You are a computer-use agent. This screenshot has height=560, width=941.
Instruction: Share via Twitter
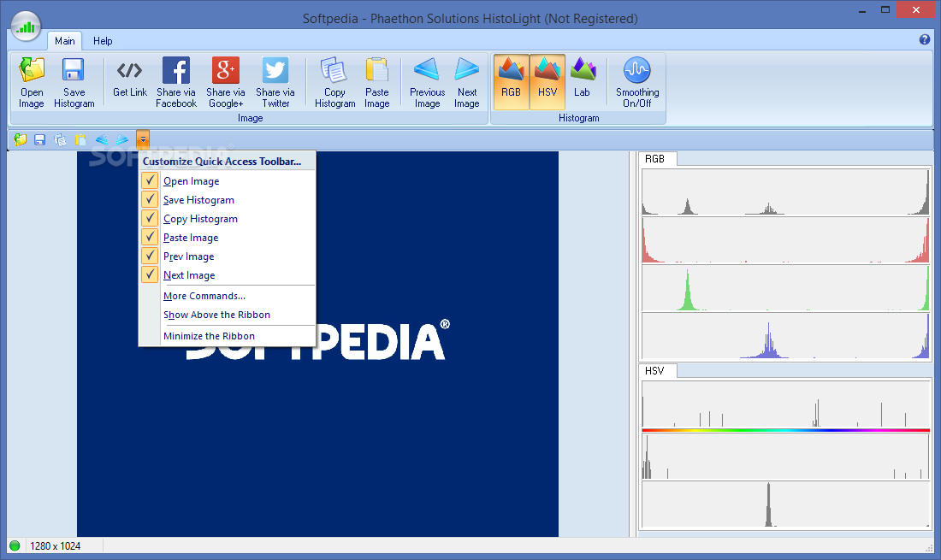point(275,82)
